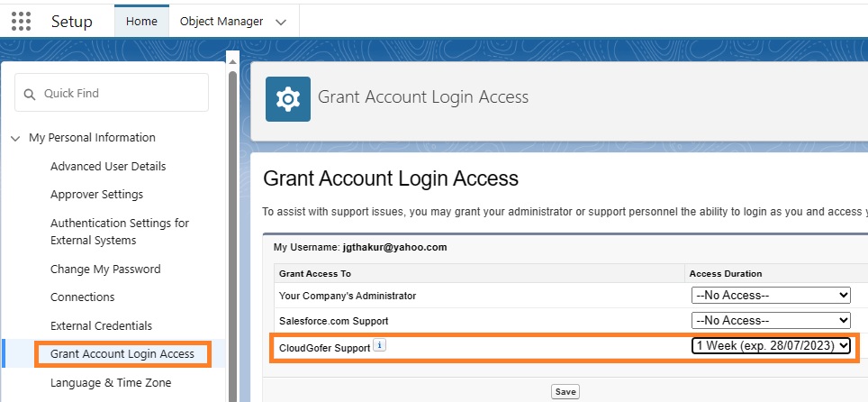Click the info icon beside CloudGofer Support
The height and width of the screenshot is (402, 868).
click(380, 345)
